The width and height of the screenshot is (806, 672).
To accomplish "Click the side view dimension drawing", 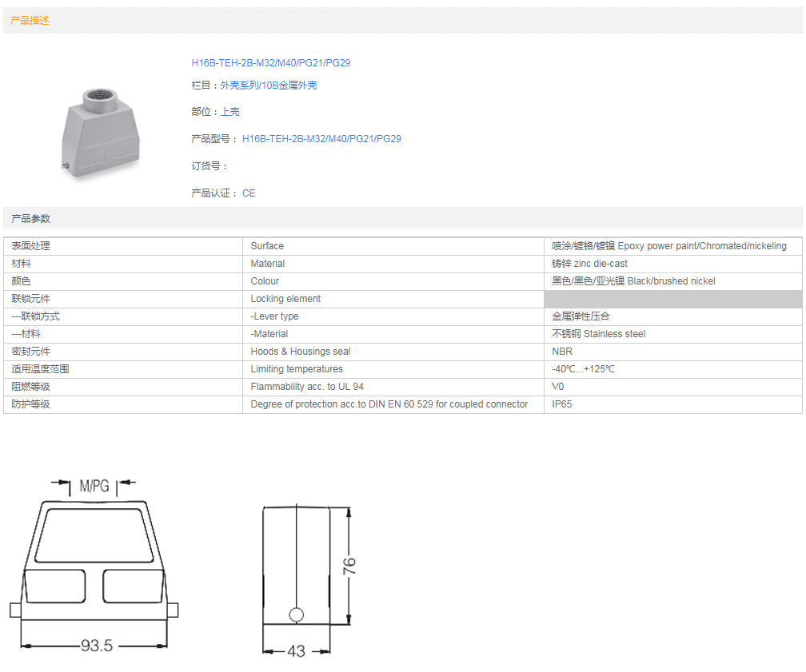I will [x=296, y=566].
